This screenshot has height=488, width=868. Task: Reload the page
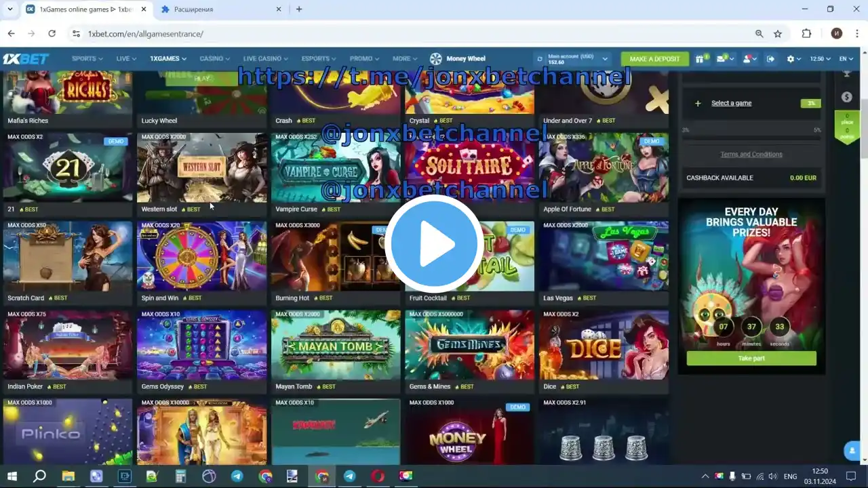pos(52,33)
